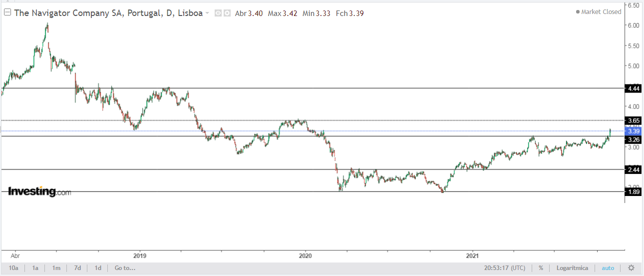Screen dimensions: 644x276
Task: Click the Max 3.42 high value
Action: pyautogui.click(x=283, y=13)
